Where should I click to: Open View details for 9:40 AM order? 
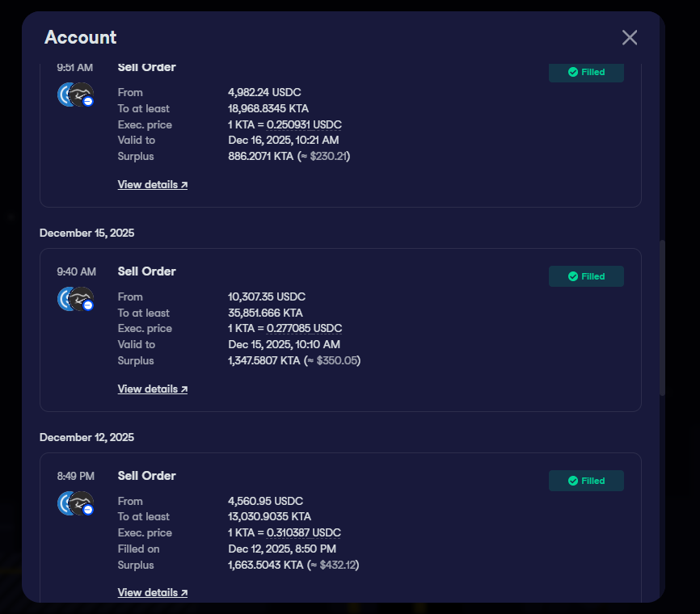click(152, 389)
